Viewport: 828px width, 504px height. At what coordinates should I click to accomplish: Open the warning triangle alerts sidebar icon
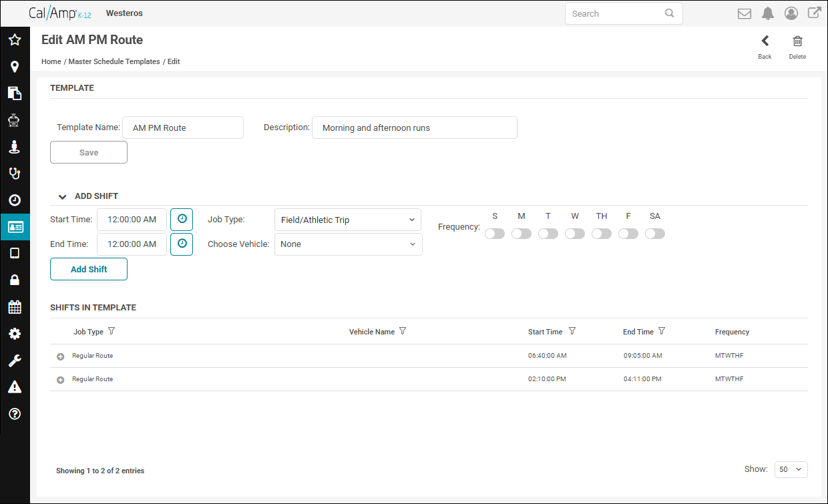click(15, 387)
